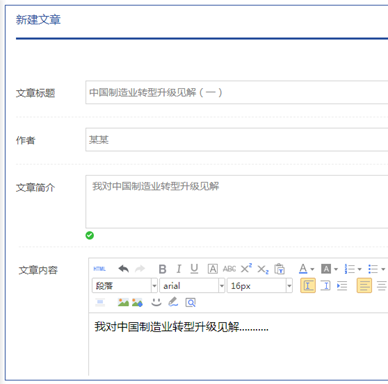Screen dimensions: 388x384
Task: Expand the ordered list style options
Action: pos(360,269)
